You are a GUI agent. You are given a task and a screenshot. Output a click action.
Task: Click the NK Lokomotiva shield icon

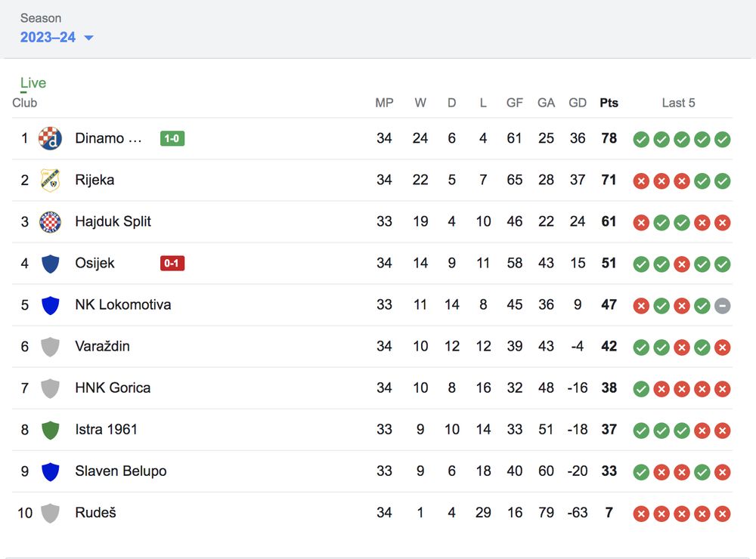coord(50,305)
